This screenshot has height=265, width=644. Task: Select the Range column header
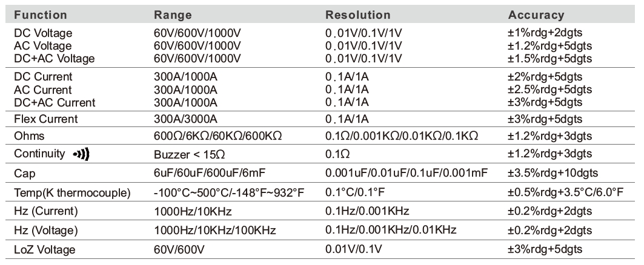(x=173, y=15)
